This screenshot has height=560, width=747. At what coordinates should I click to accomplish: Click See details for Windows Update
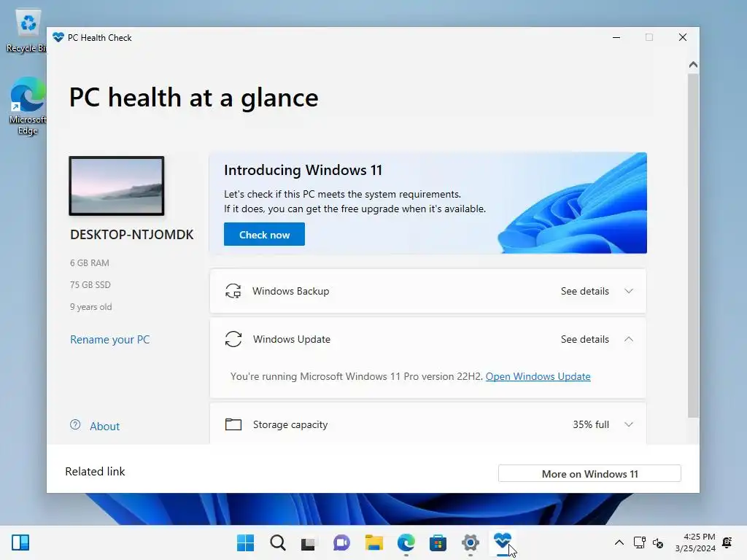click(584, 339)
